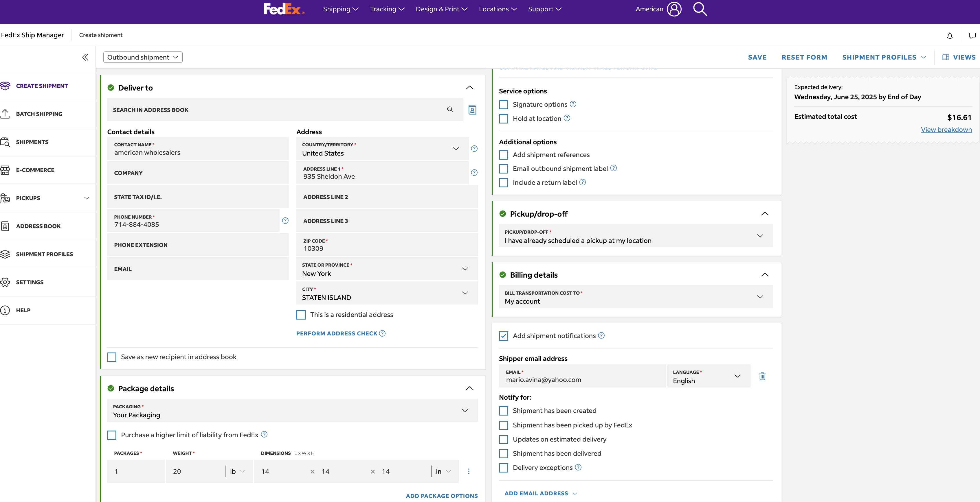980x502 pixels.
Task: Click ADD EMAIL ADDRESS
Action: (x=536, y=493)
